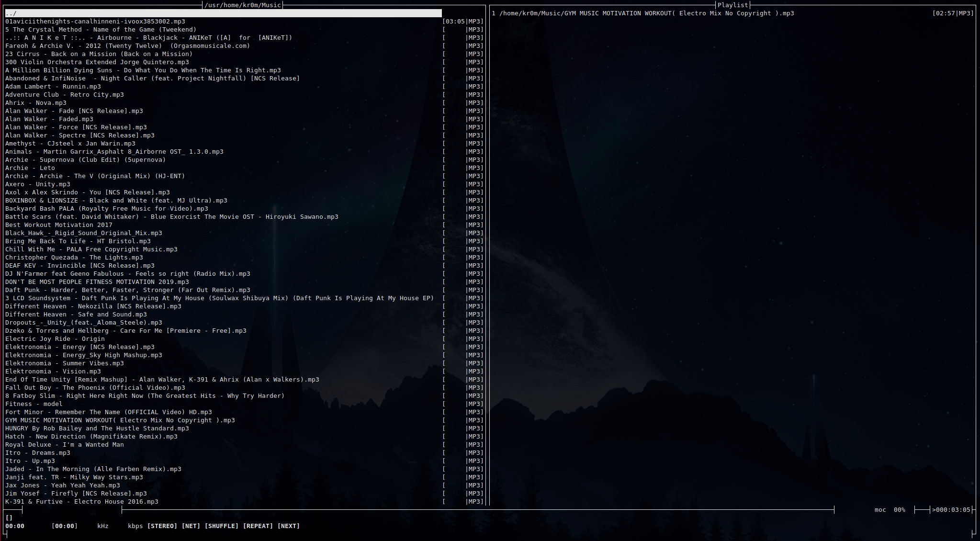
Task: Select Alan Walker - Faded.mp3
Action: pyautogui.click(x=49, y=119)
